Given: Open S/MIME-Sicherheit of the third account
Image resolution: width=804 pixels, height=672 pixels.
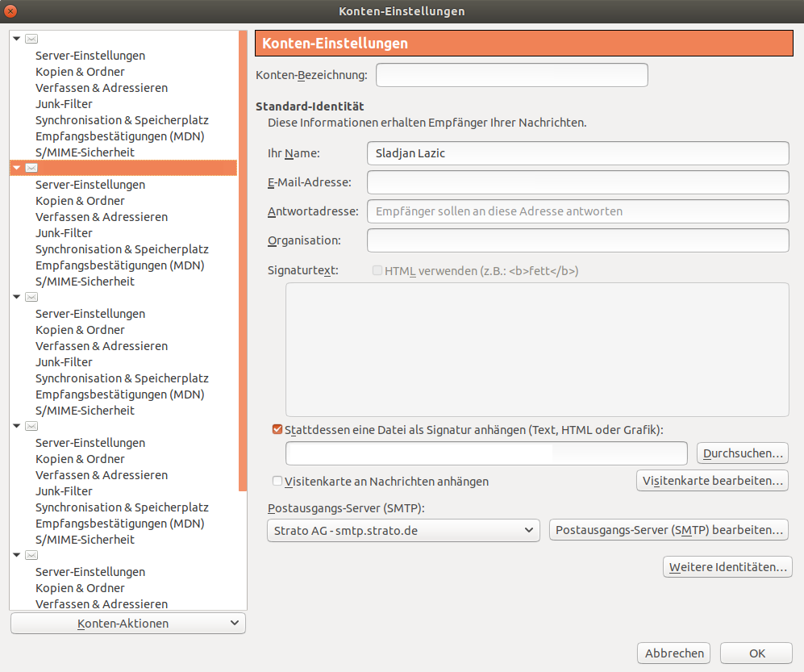Looking at the screenshot, I should pos(85,411).
